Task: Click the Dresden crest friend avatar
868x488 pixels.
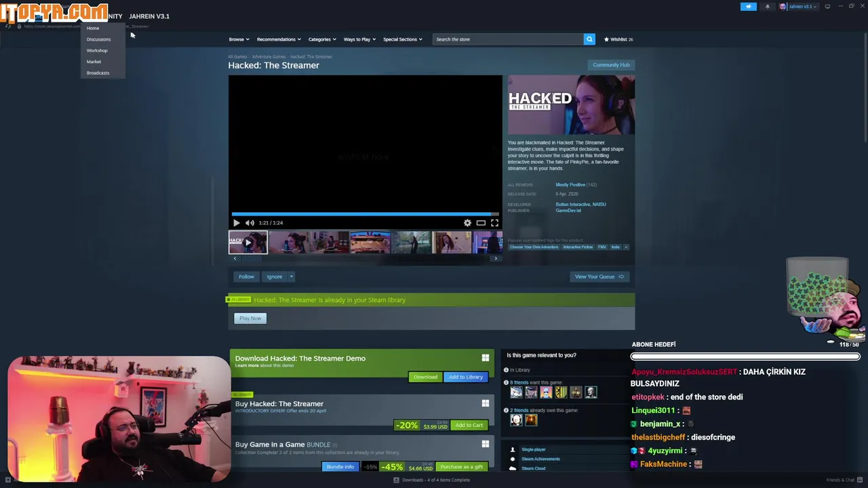Action: [x=561, y=392]
